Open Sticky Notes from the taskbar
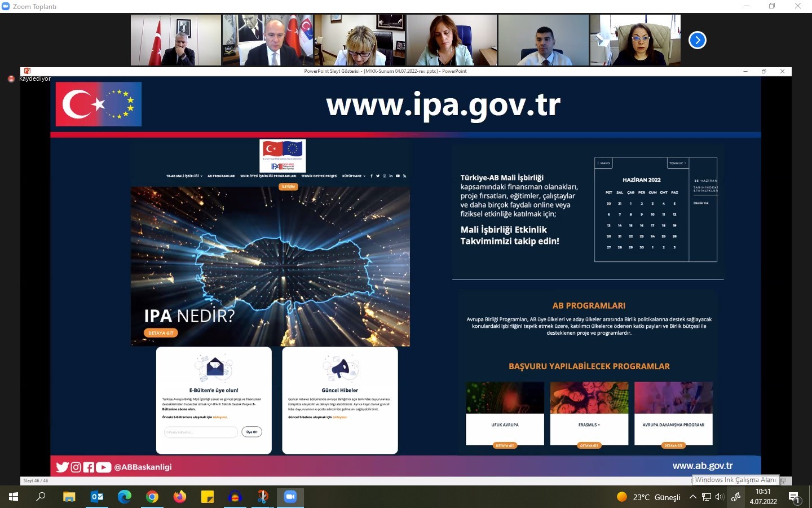 [x=208, y=497]
